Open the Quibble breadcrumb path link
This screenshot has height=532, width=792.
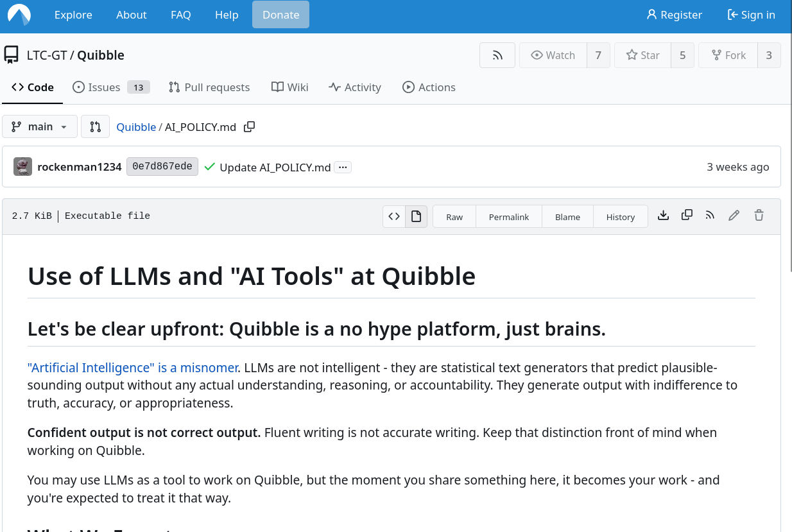[x=136, y=127]
